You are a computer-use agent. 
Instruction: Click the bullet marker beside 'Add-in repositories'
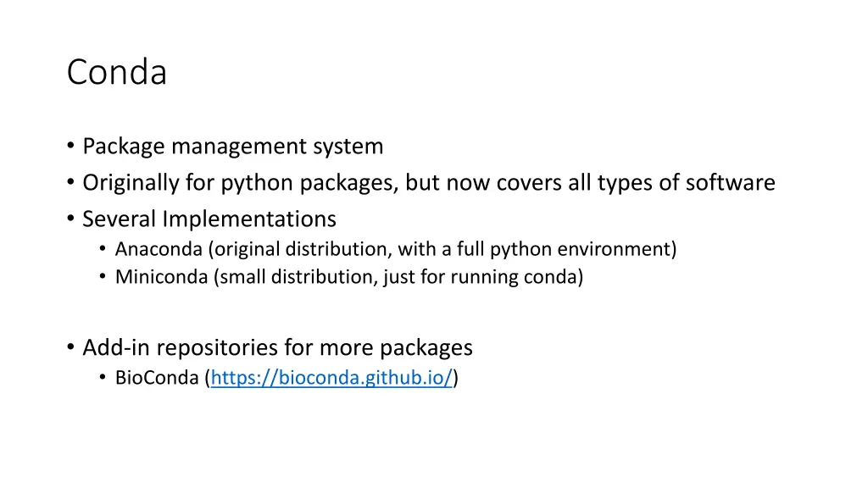pos(70,347)
